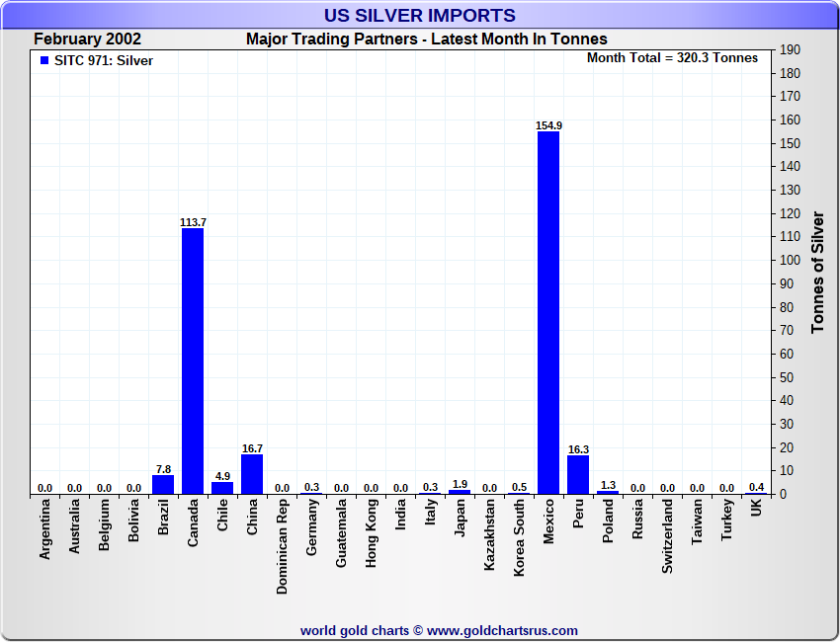840x642 pixels.
Task: Click the Tonnes of Silver axis title
Action: (x=817, y=272)
